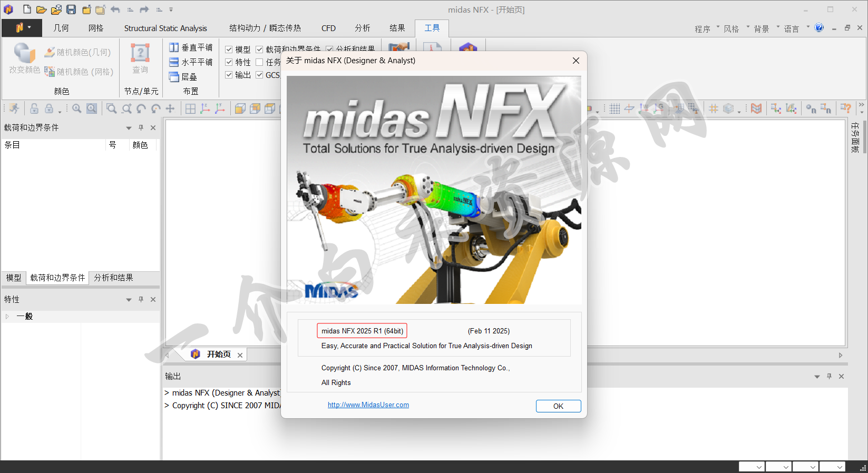Click the pan cross-arrows icon in view toolbar
Screen dimensions: 868x473
(170, 109)
